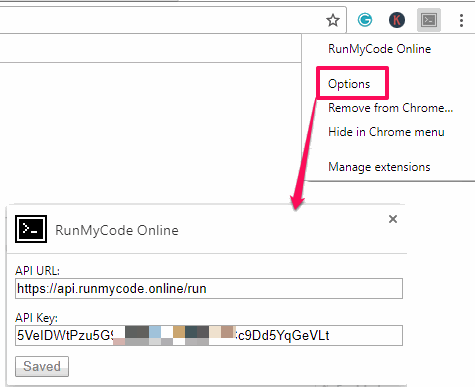Select Remove from Chrome...

(390, 108)
